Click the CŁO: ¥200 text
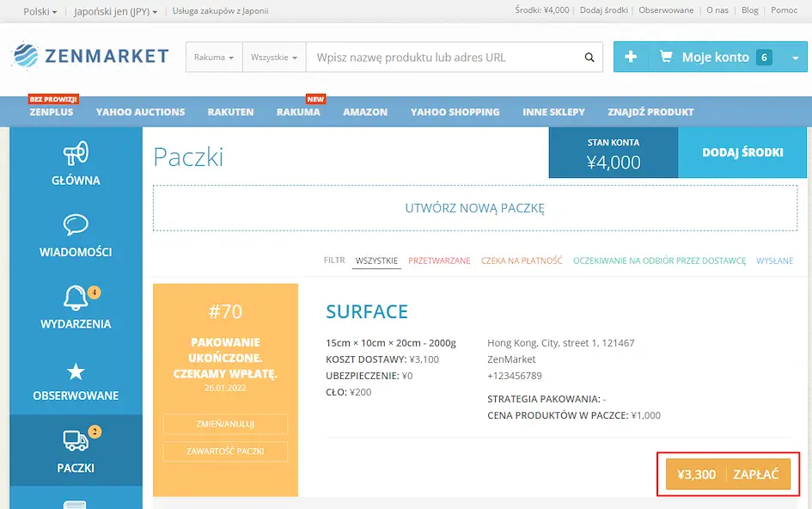The width and height of the screenshot is (812, 509). (x=349, y=392)
